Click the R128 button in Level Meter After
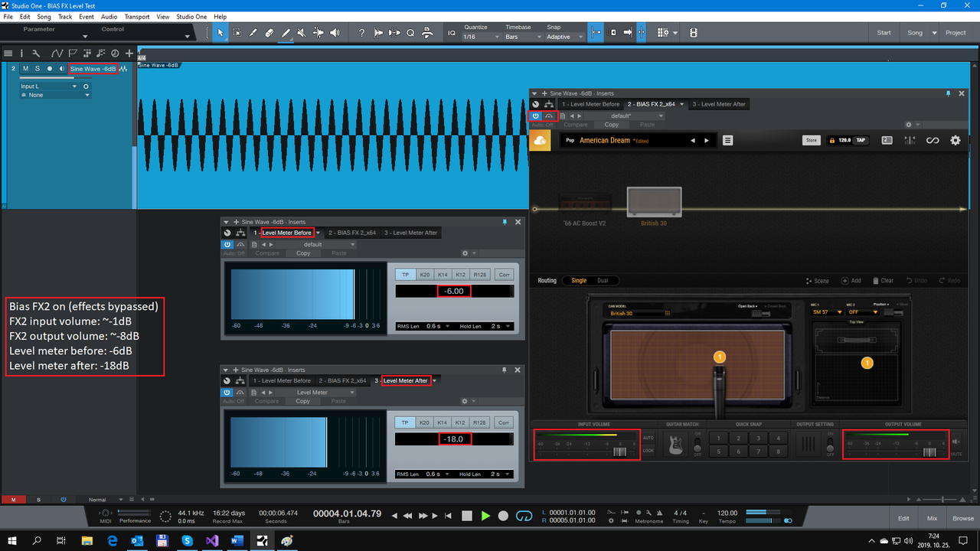The width and height of the screenshot is (980, 551). click(479, 422)
